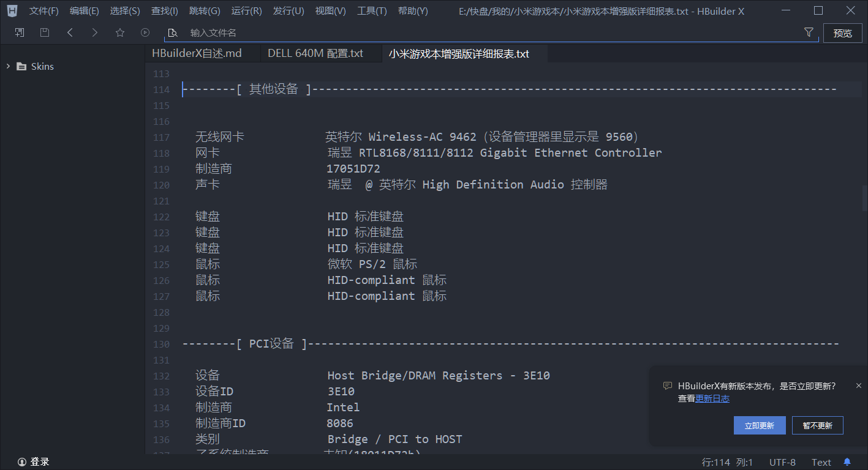Click 立即更新 to update now

[760, 425]
